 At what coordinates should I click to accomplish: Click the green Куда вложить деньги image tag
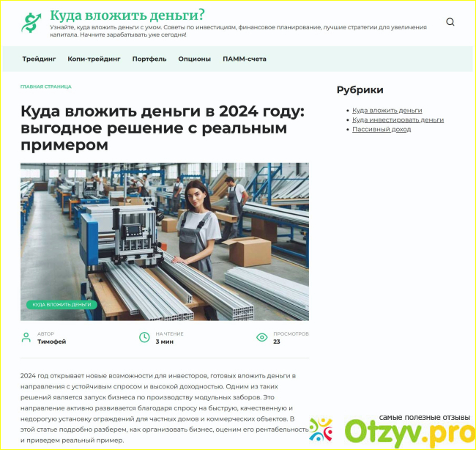pyautogui.click(x=62, y=304)
